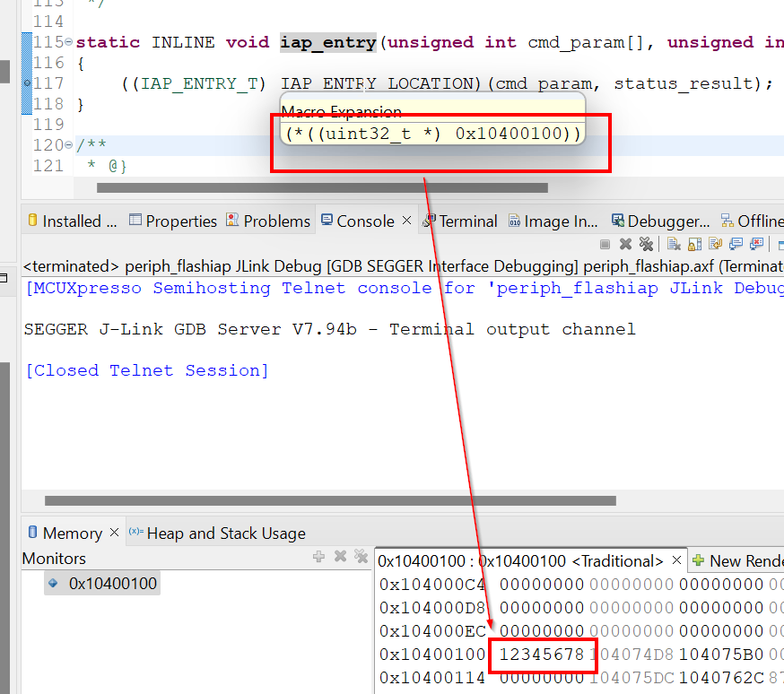Screen dimensions: 784x694
Task: Click Remove All Terminated Launches icon
Action: pyautogui.click(x=646, y=244)
